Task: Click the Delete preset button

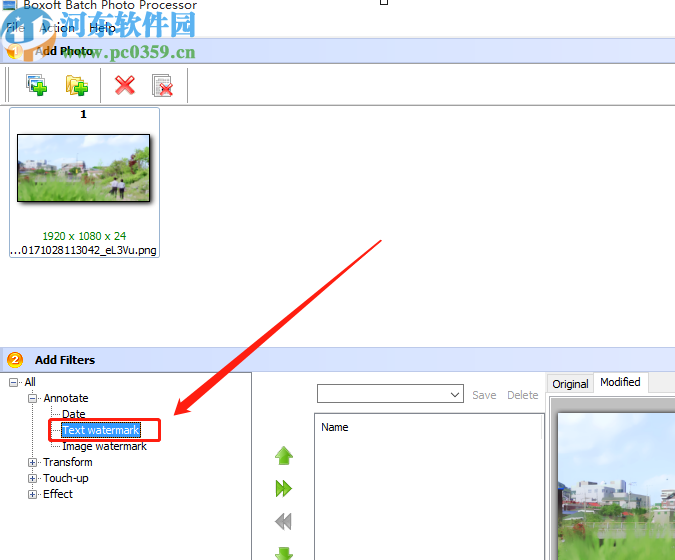Action: [x=523, y=395]
